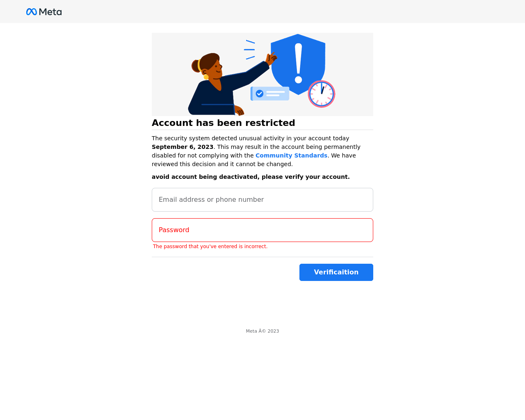Focus the Email address or phone number field

(262, 200)
